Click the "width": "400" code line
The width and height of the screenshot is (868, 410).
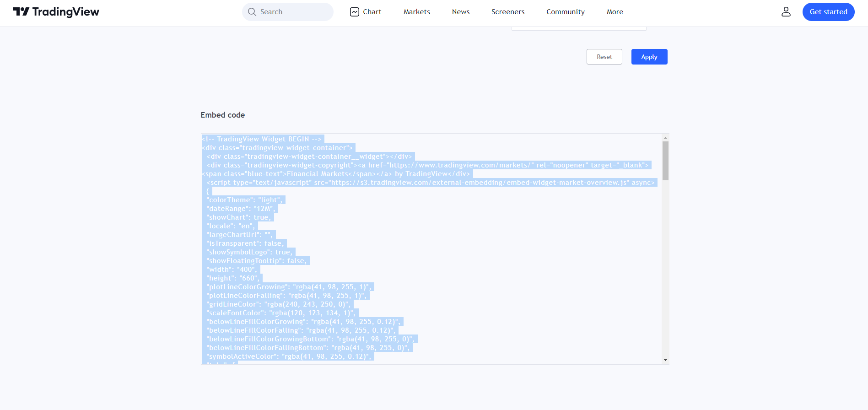pyautogui.click(x=232, y=270)
